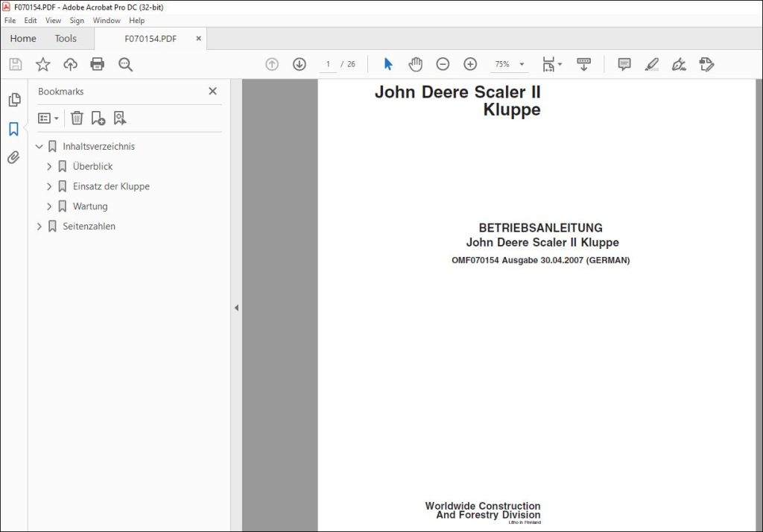This screenshot has height=532, width=763.
Task: Go to previous page arrow icon
Action: (272, 64)
